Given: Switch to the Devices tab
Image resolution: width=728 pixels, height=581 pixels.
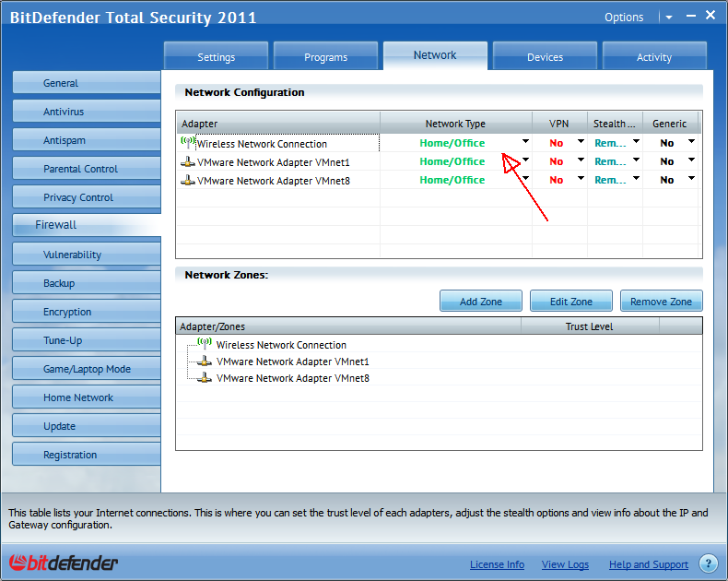Looking at the screenshot, I should (545, 56).
